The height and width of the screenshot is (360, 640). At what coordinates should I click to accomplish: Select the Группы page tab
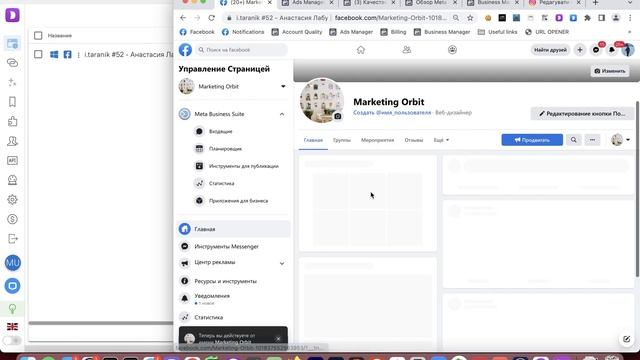[x=342, y=140]
